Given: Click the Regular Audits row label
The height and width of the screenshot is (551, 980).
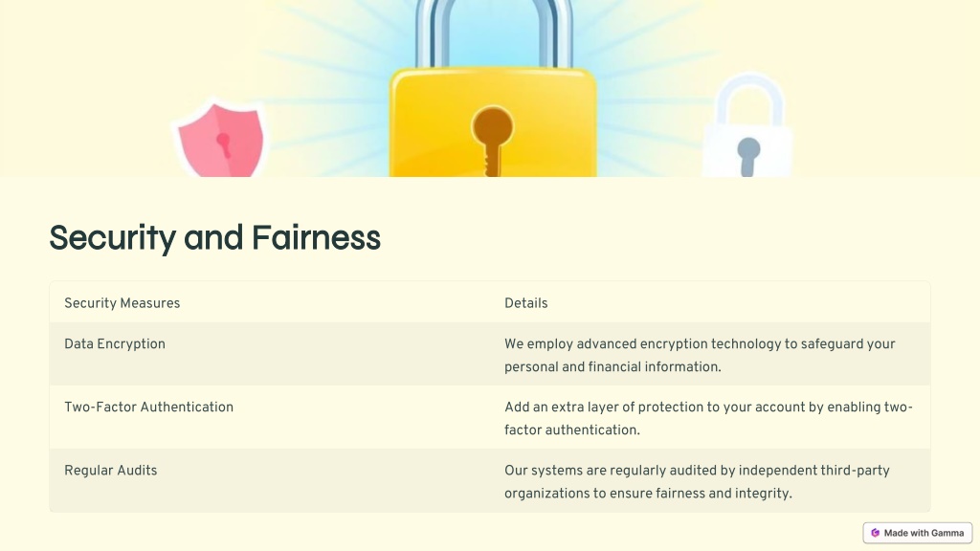Looking at the screenshot, I should pyautogui.click(x=111, y=471).
